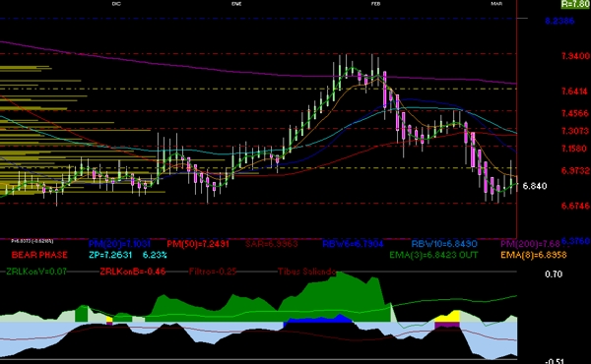Viewport: 591px width, 364px height.
Task: Click the SAR indicator label
Action: tap(272, 244)
